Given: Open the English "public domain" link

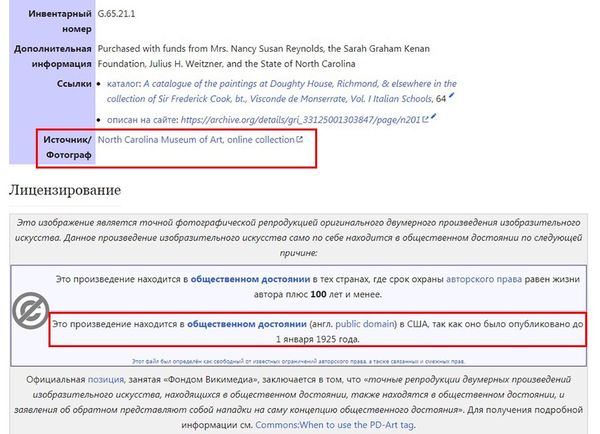Looking at the screenshot, I should 364,324.
